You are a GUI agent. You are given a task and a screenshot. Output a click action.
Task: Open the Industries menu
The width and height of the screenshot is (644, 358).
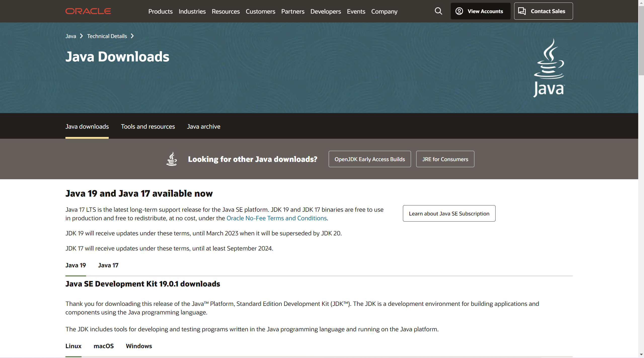pos(192,11)
